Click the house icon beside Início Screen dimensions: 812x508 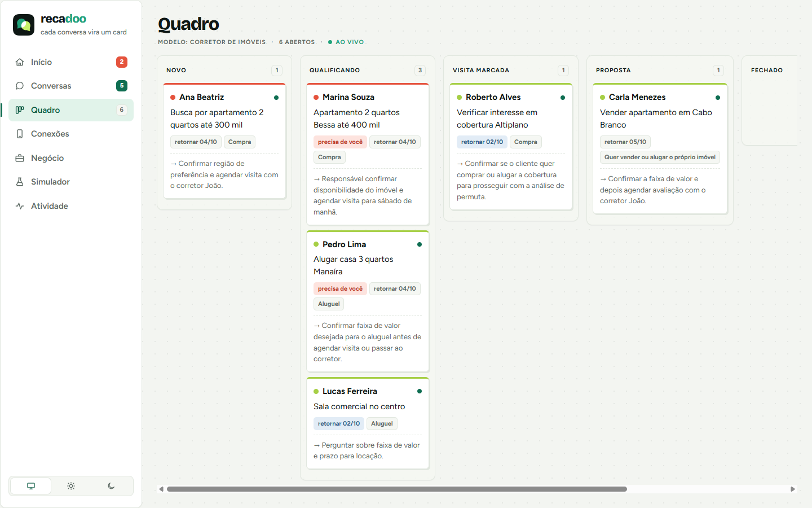[x=20, y=62]
